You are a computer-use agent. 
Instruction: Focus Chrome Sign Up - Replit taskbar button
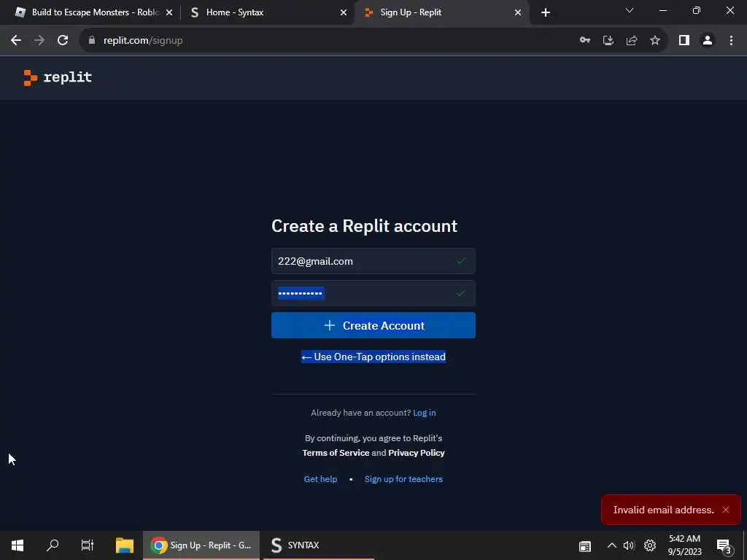[x=201, y=545]
